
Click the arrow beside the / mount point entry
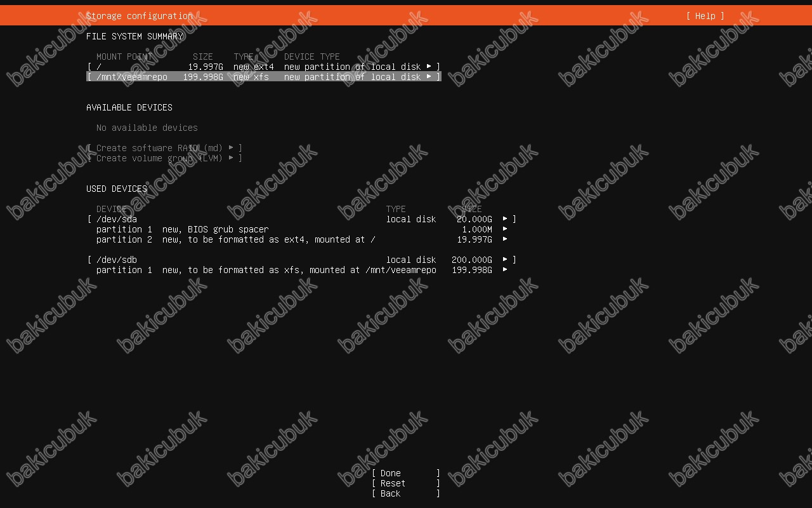429,67
